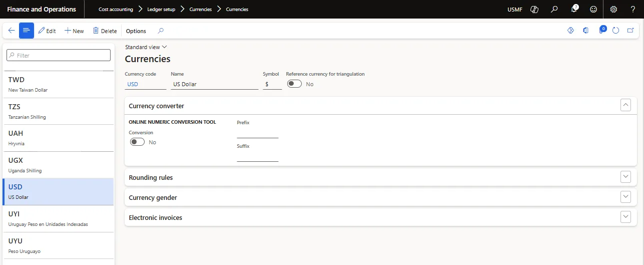Open in Office apps icon
Viewport: 644px width, 265px height.
click(585, 31)
